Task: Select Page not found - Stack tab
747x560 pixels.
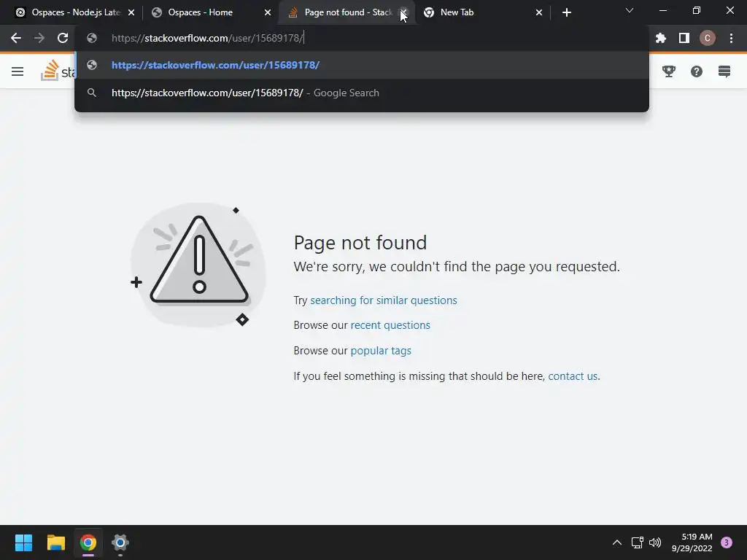Action: [x=343, y=12]
